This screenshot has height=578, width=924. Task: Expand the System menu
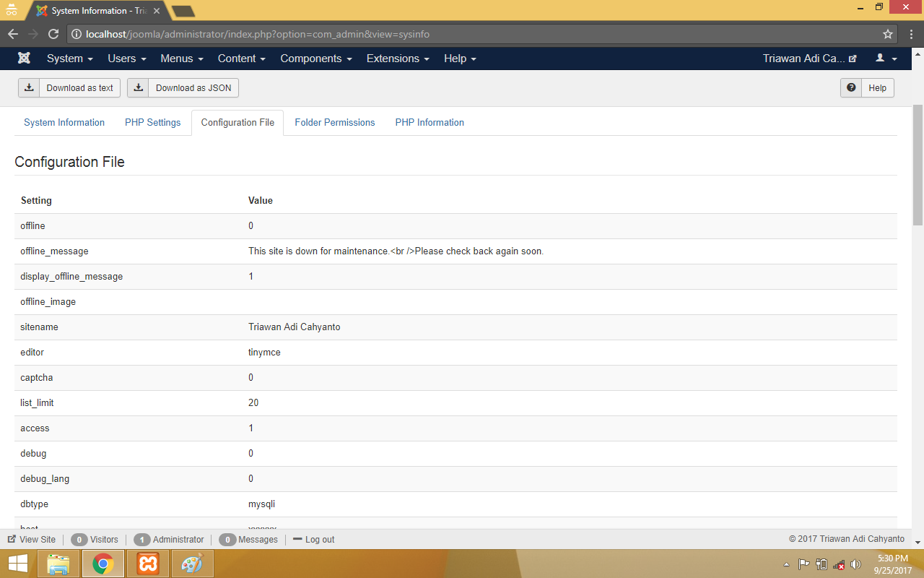point(70,59)
